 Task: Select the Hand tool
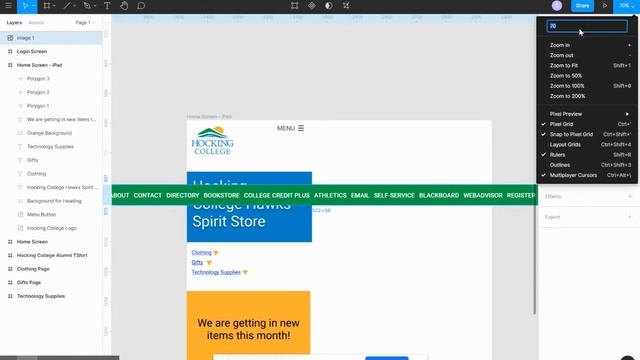click(x=124, y=6)
